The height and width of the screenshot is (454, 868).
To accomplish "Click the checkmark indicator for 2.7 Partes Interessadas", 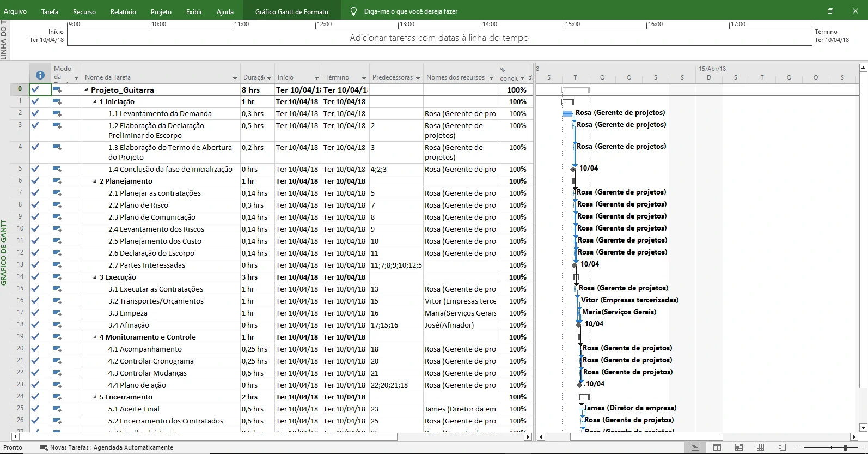I will pos(35,264).
